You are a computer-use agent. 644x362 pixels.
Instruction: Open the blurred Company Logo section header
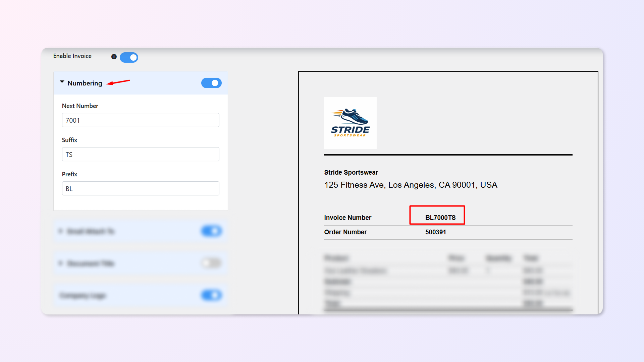[x=83, y=295]
